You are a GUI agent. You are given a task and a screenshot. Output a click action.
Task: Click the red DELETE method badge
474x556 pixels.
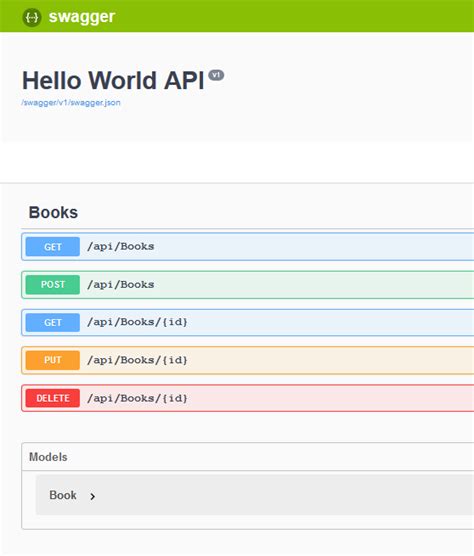click(x=52, y=398)
